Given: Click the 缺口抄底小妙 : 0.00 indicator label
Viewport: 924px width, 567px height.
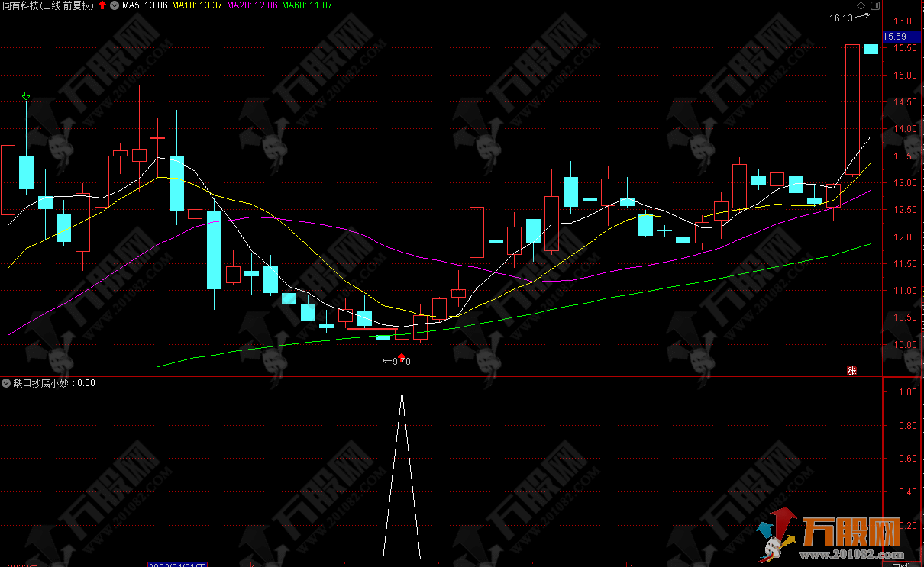Looking at the screenshot, I should click(x=54, y=383).
